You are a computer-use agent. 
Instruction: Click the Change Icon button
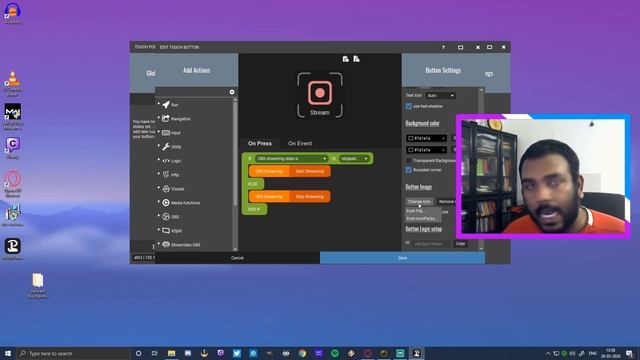(419, 202)
